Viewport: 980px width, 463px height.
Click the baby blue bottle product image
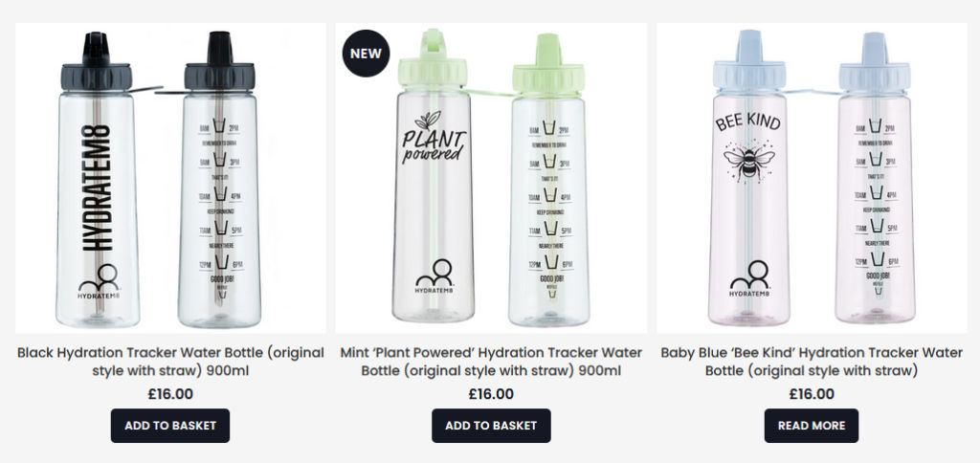click(x=812, y=178)
